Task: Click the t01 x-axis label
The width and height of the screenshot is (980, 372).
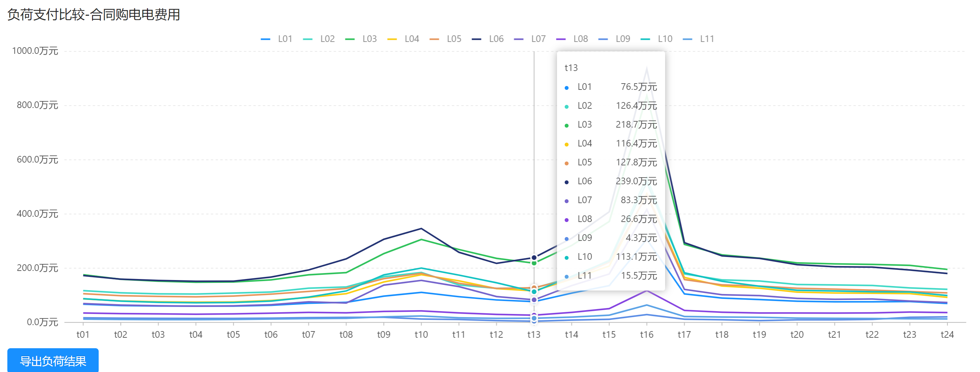Action: (x=83, y=334)
